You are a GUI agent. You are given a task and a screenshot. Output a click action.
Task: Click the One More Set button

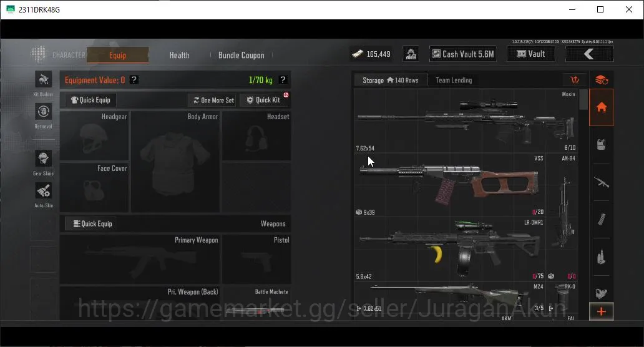pos(213,100)
